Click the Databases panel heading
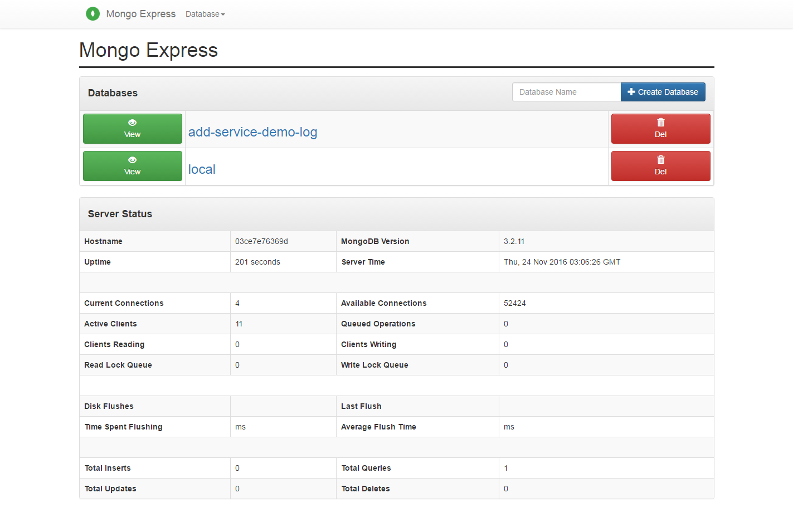Image resolution: width=793 pixels, height=532 pixels. tap(113, 93)
